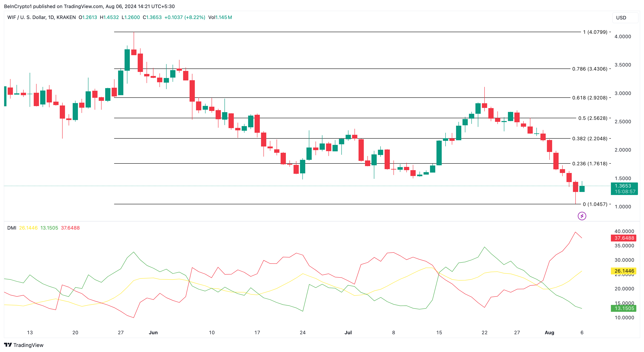Click the green 13.1505 DMI value tag
This screenshot has width=644, height=352.
tap(624, 308)
